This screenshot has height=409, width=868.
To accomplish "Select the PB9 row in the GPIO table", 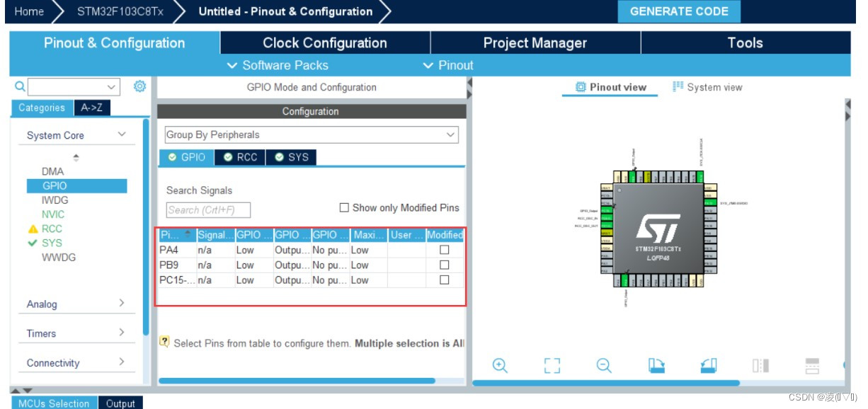I will click(311, 265).
